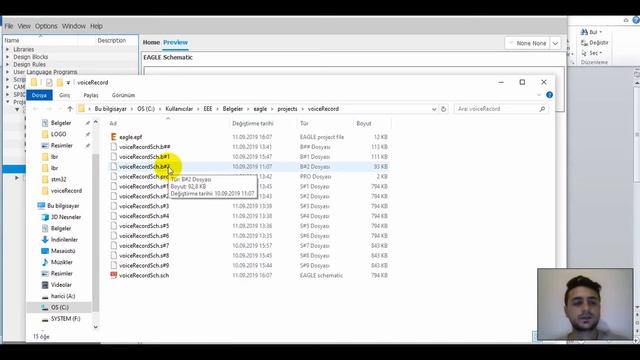Open voiceRecord folder in sidebar
This screenshot has height=360, width=640.
(66, 191)
